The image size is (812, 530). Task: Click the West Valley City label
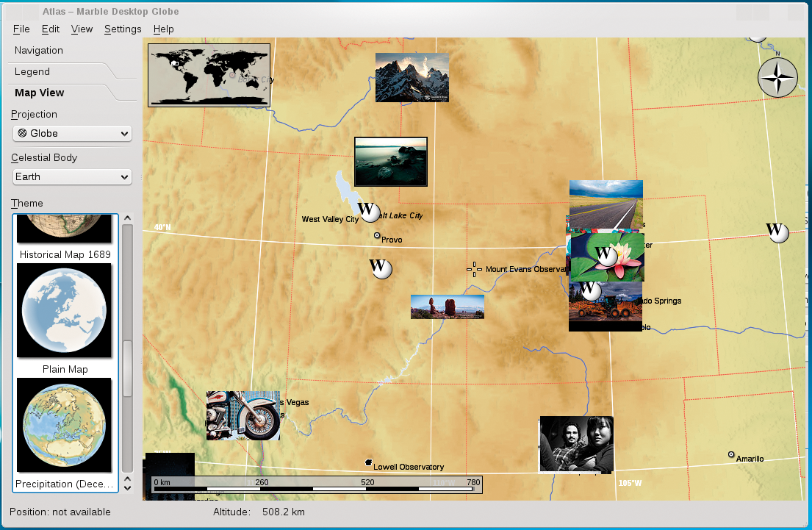point(331,219)
